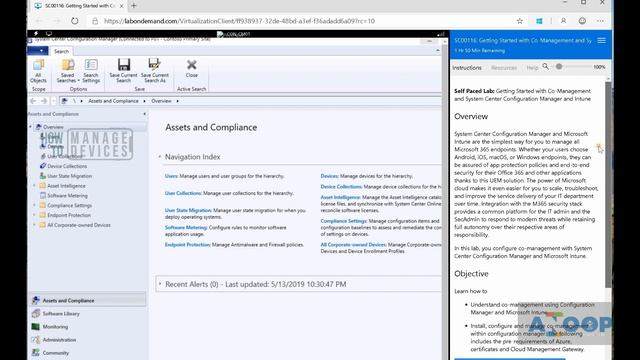640x360 pixels.
Task: Collapse the Navigation Index section
Action: coord(160,157)
